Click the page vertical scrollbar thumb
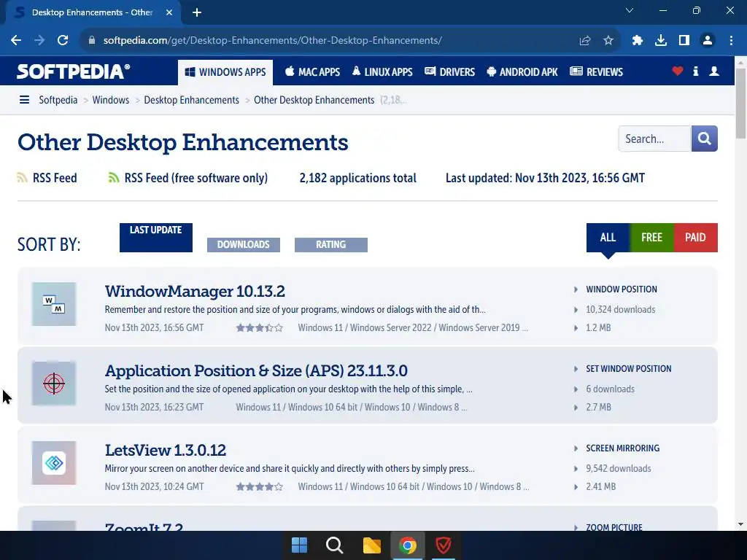Image resolution: width=747 pixels, height=560 pixels. (x=740, y=103)
